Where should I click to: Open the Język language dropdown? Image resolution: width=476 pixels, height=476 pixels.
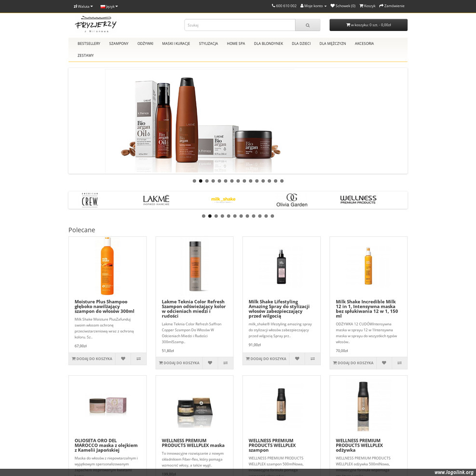tap(109, 6)
